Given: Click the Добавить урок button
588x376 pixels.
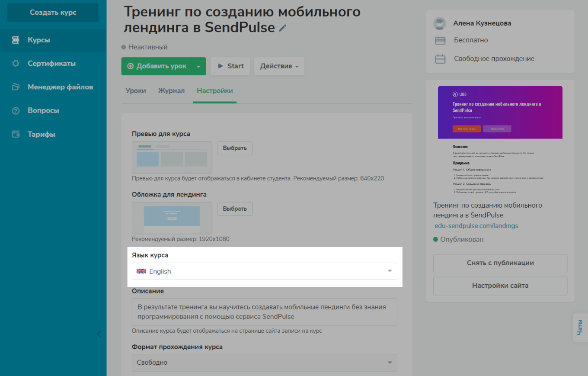Looking at the screenshot, I should [157, 66].
